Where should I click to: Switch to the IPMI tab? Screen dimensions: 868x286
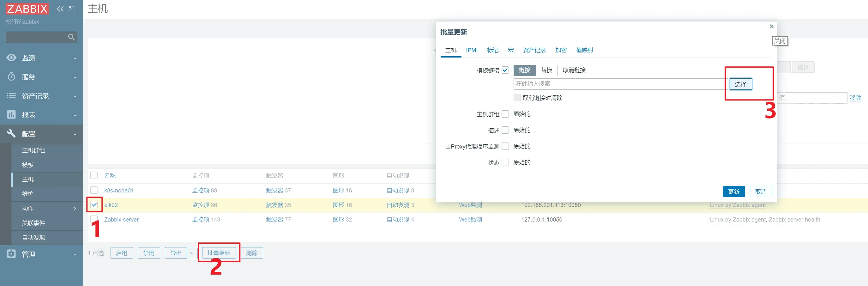(x=471, y=50)
